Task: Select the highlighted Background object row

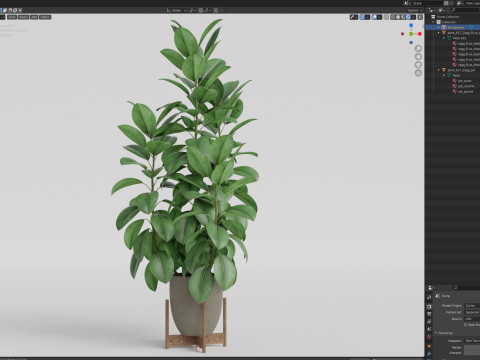Action: point(453,27)
